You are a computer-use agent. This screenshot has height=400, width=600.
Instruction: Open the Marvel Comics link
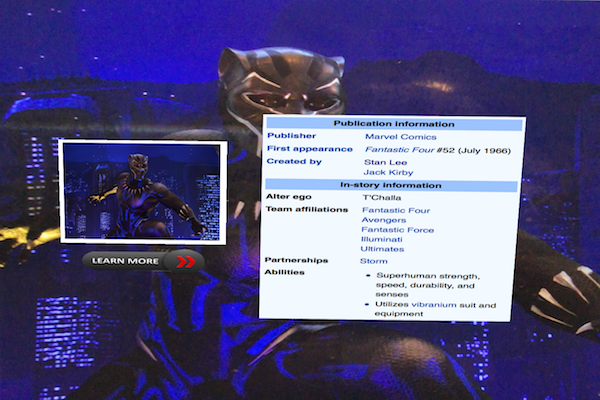click(401, 137)
